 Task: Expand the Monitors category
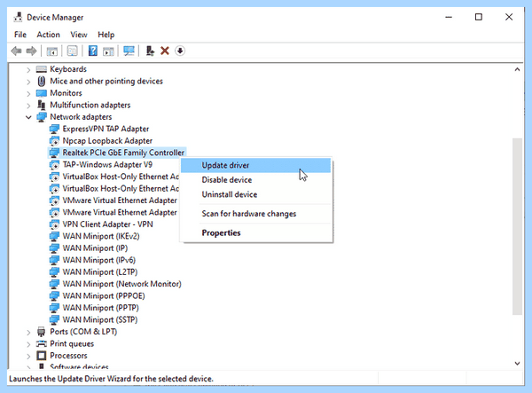coord(28,94)
